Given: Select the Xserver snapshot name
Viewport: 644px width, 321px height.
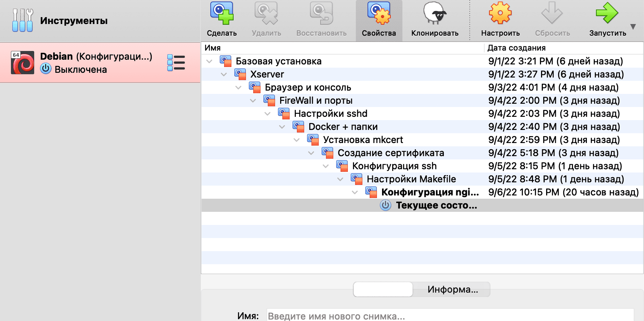Looking at the screenshot, I should click(267, 74).
